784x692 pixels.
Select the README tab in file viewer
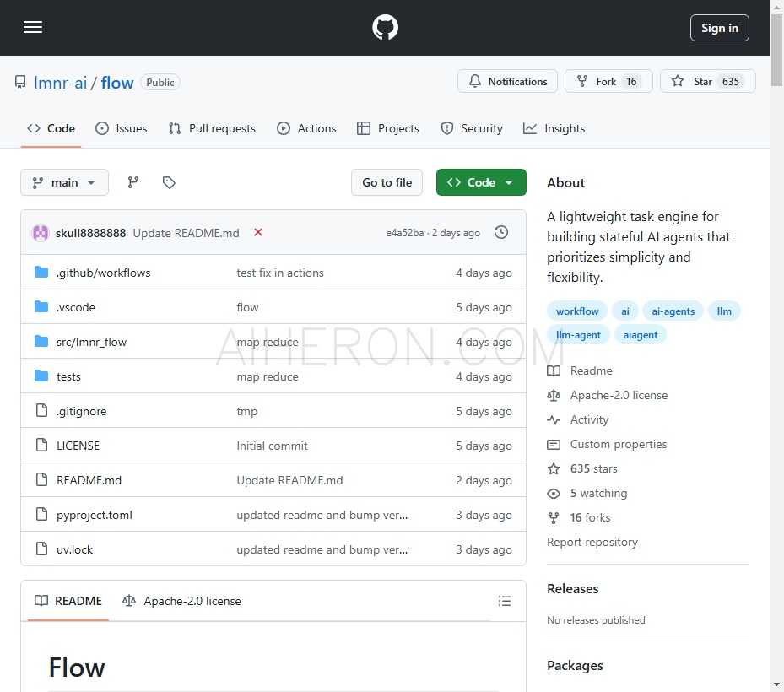pos(68,601)
